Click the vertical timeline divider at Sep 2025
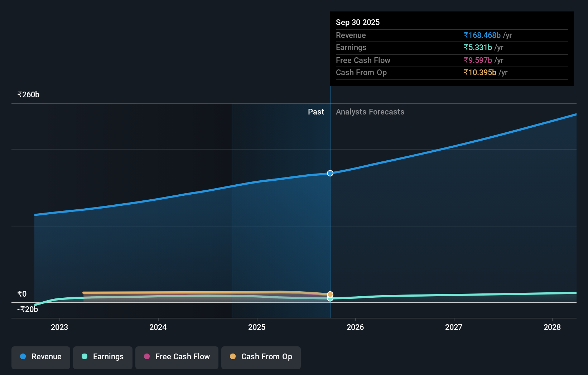The width and height of the screenshot is (588, 375). click(x=330, y=215)
